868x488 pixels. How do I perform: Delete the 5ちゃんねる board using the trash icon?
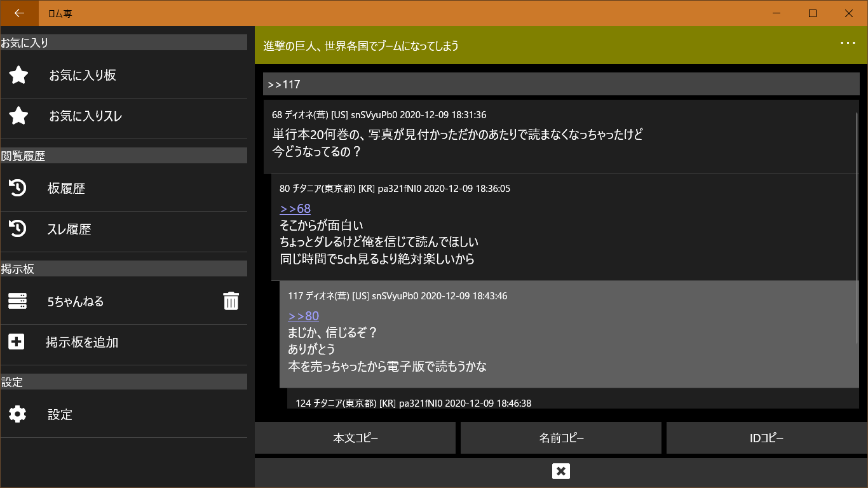231,301
